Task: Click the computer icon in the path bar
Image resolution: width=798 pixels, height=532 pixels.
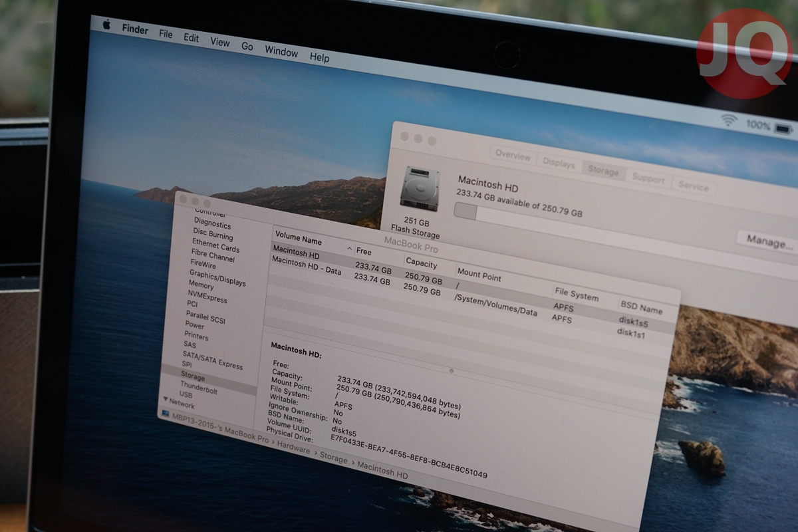Action: pos(164,412)
